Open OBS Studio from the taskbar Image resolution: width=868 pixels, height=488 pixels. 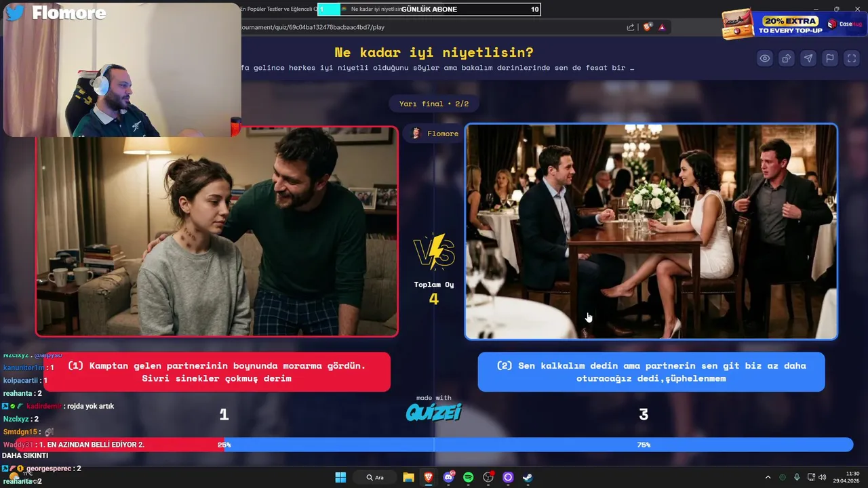[x=488, y=477]
